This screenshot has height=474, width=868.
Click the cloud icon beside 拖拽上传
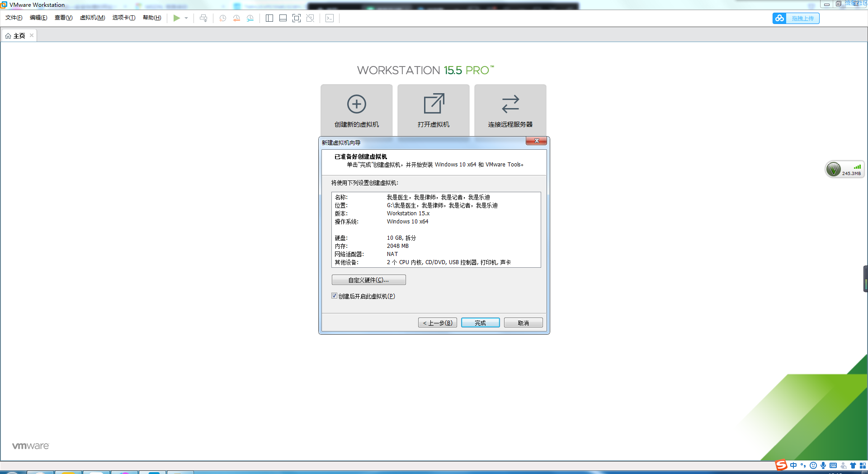[x=779, y=18]
